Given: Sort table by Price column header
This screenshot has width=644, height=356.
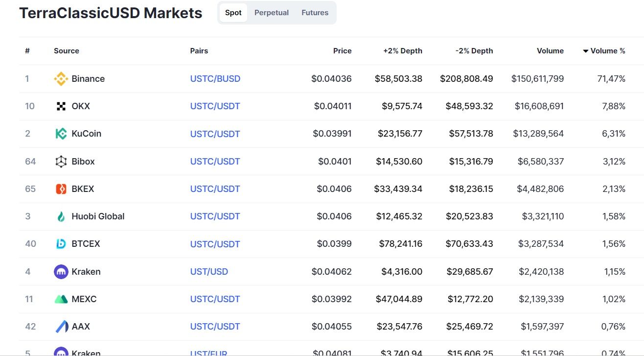Looking at the screenshot, I should 342,51.
